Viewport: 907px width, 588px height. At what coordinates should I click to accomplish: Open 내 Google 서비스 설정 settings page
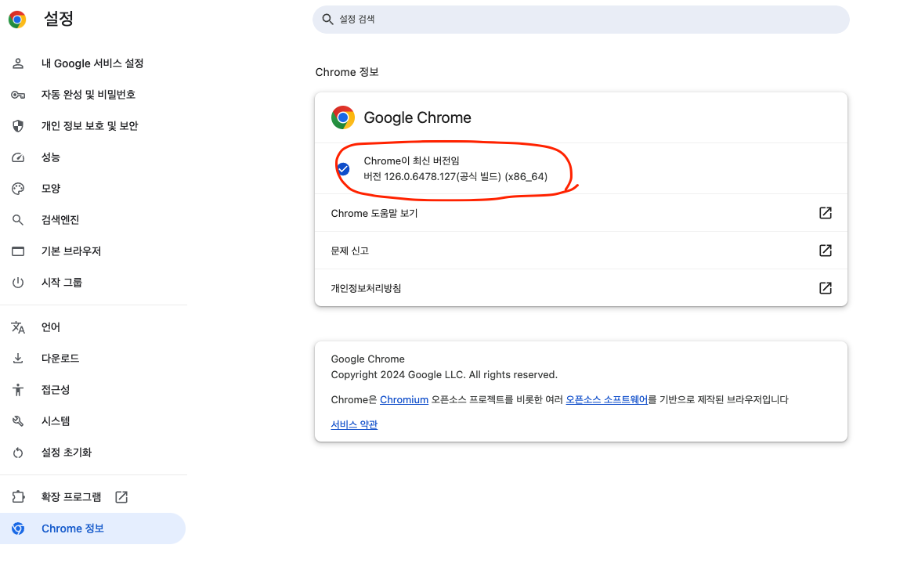(x=92, y=63)
